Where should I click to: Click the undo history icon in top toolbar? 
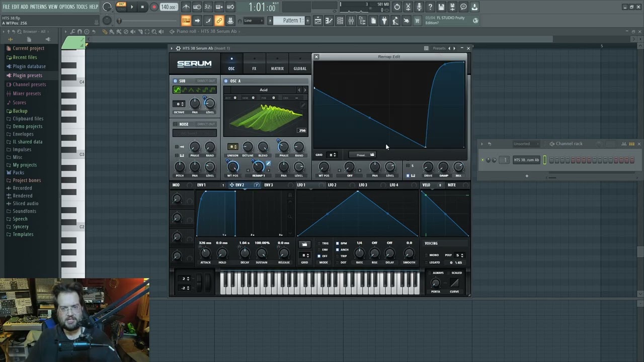(397, 7)
